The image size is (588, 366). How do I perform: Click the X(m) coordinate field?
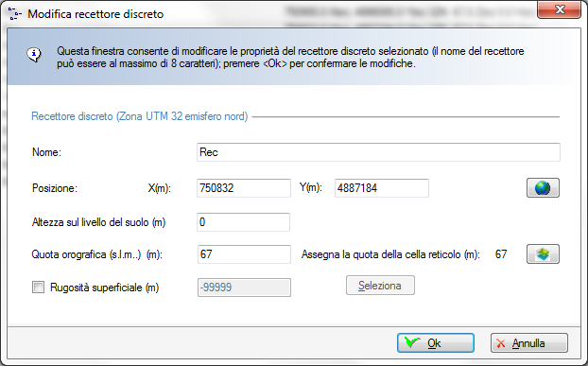pos(244,188)
